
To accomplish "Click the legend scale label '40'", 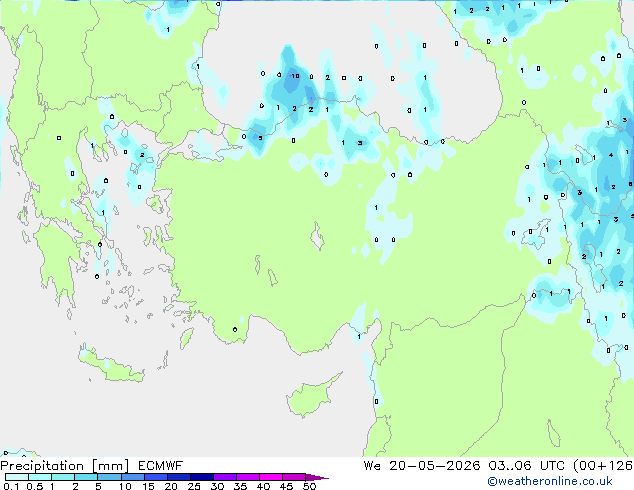I will (263, 486).
